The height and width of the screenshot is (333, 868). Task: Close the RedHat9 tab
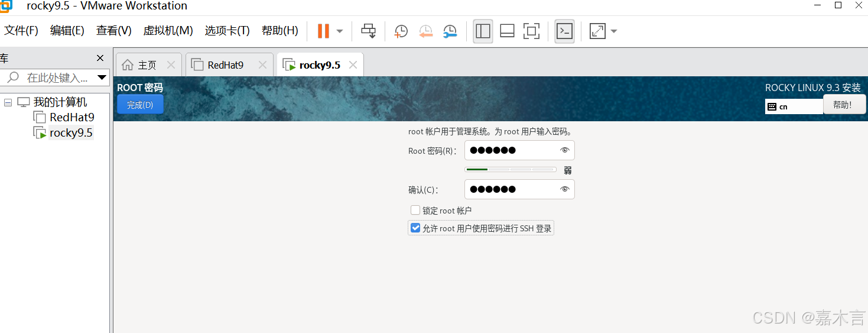[263, 65]
